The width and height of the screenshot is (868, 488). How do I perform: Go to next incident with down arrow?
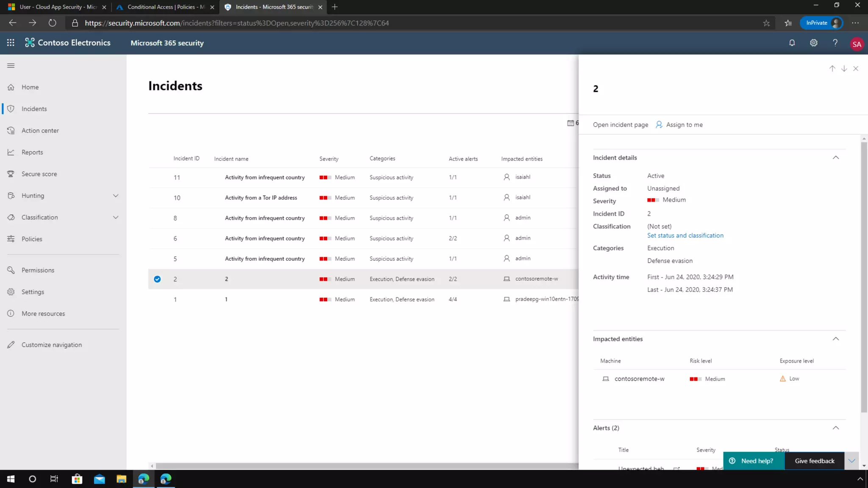coord(844,69)
